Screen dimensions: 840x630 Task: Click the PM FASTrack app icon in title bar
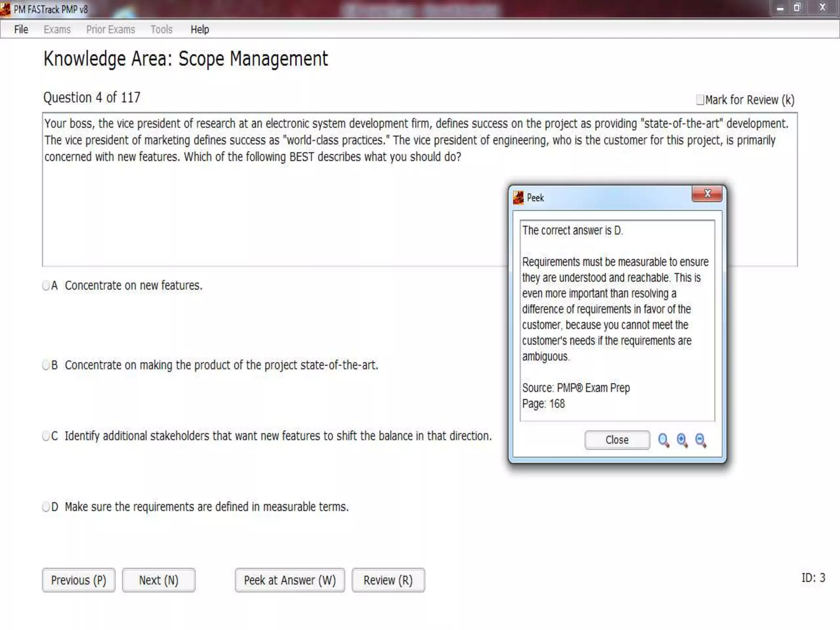[x=5, y=9]
